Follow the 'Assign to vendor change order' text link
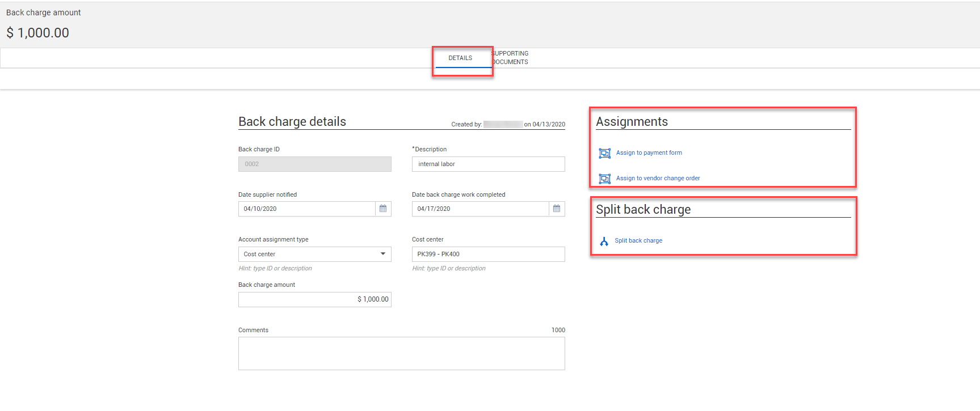Screen dimensions: 980x411 tap(658, 179)
